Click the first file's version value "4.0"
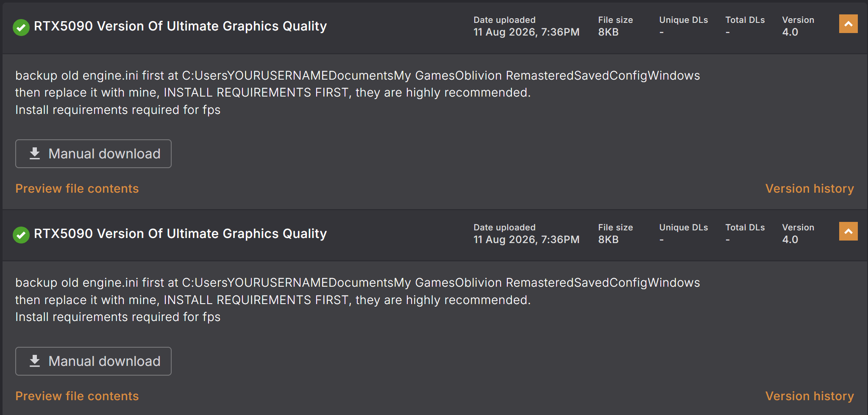 pyautogui.click(x=790, y=32)
